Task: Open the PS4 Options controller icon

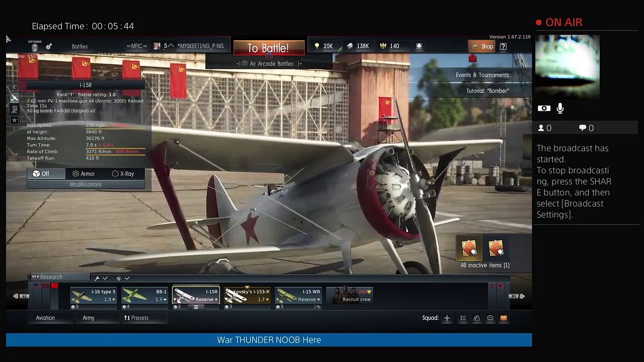Action: tap(35, 46)
